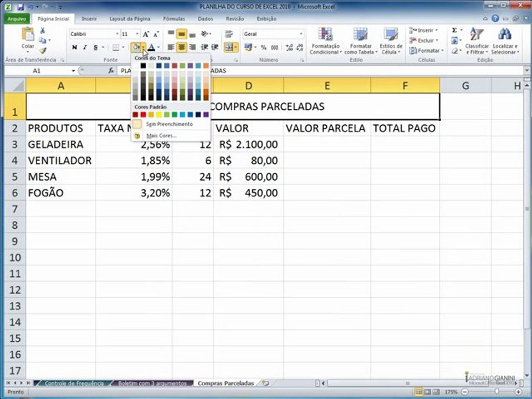Switch to the Dados ribbon tab

click(x=205, y=19)
